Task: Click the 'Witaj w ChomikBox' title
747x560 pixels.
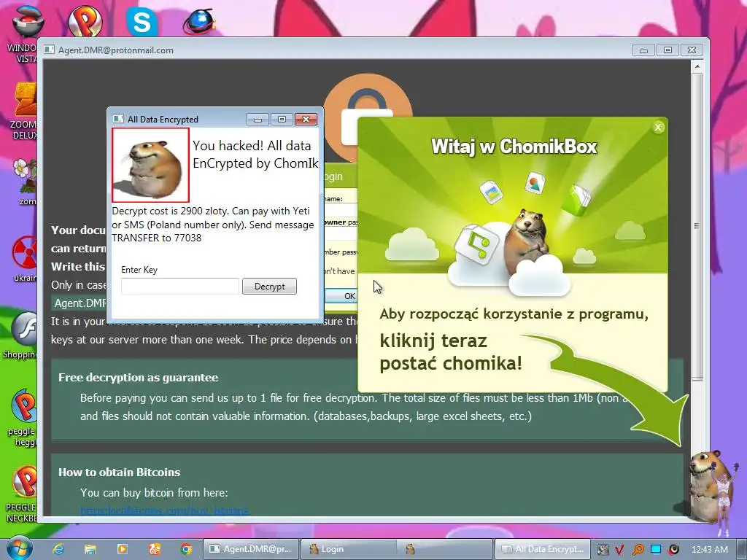Action: pyautogui.click(x=514, y=146)
